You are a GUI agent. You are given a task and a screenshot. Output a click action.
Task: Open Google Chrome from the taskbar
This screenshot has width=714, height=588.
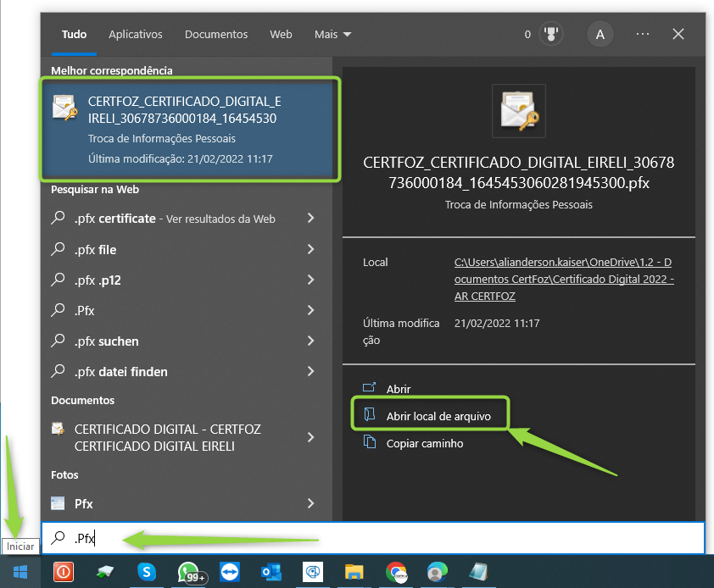[x=395, y=572]
